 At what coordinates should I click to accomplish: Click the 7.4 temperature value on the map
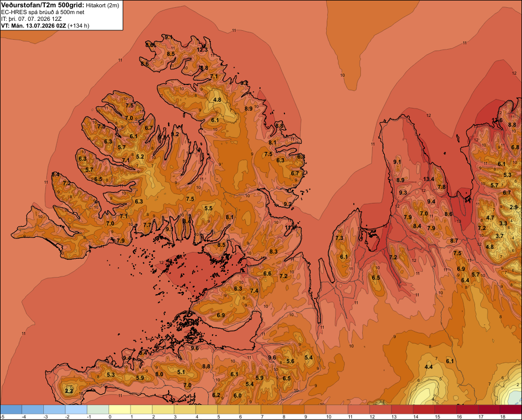point(254,291)
